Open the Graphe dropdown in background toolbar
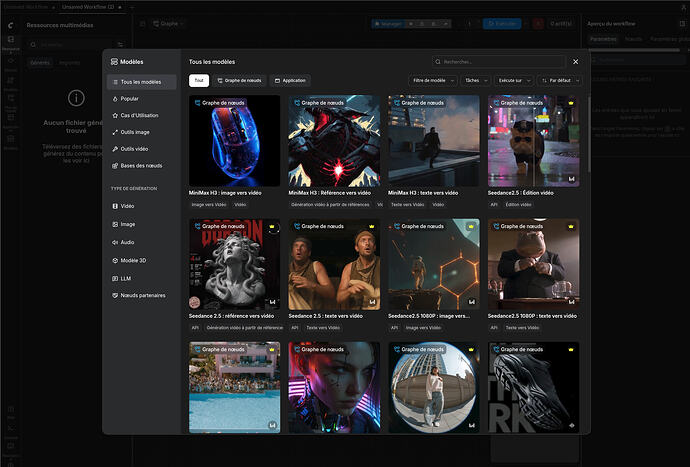 pyautogui.click(x=168, y=24)
